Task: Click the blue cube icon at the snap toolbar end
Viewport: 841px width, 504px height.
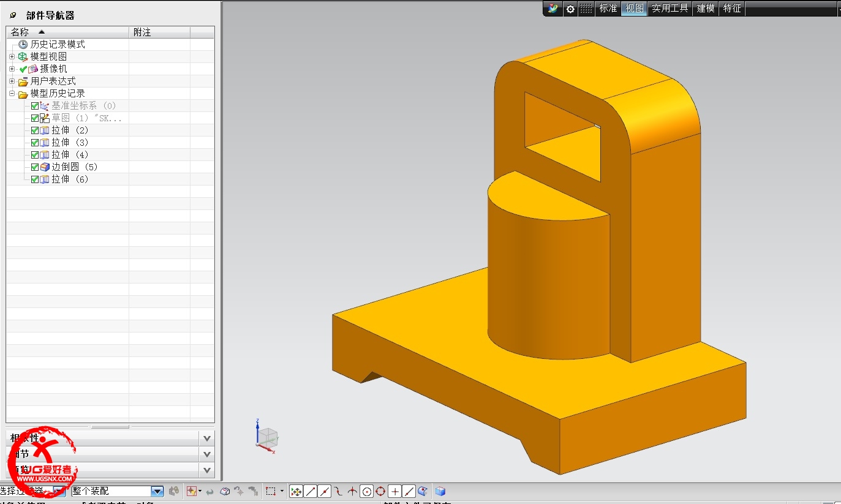Action: [x=440, y=491]
